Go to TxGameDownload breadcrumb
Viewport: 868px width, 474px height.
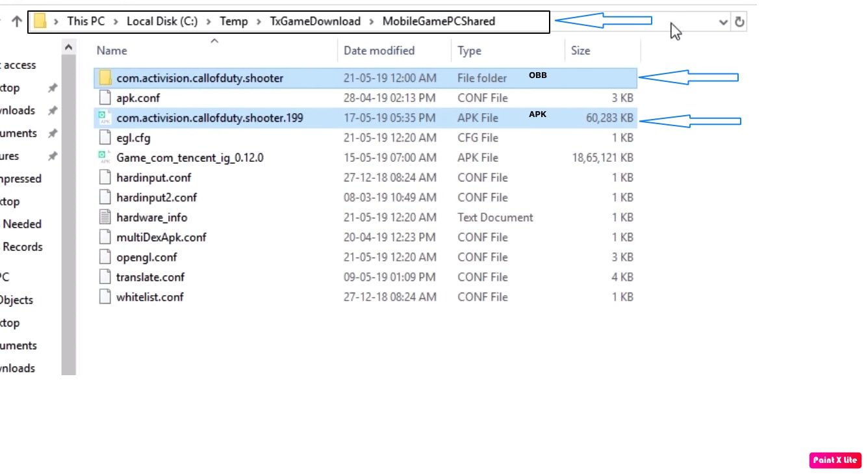tap(315, 21)
